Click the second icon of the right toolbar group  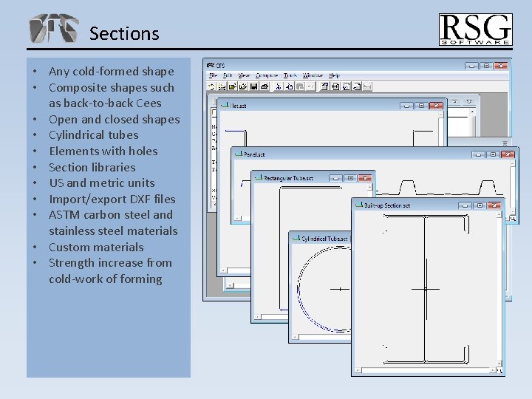335,86
